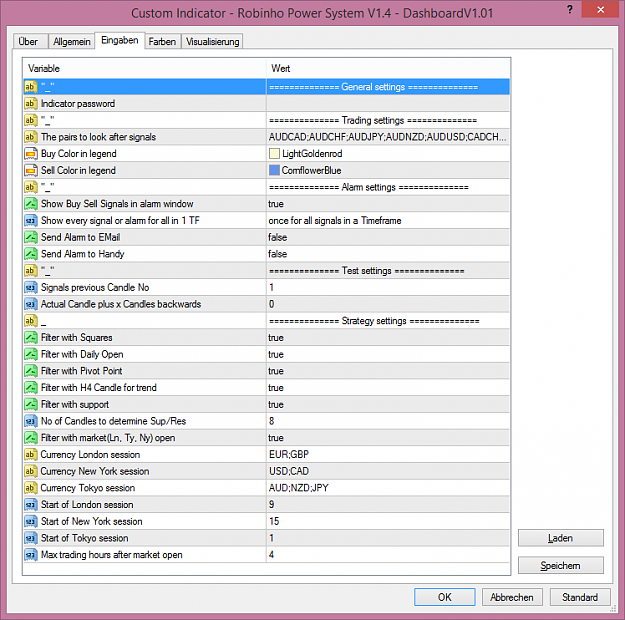Image resolution: width=625 pixels, height=620 pixels.
Task: Click the Standard button
Action: [580, 597]
